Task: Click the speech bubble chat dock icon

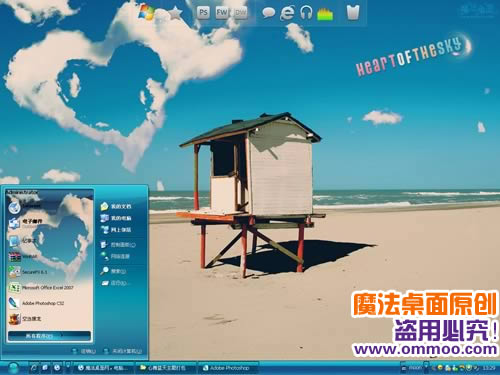Action: 268,13
